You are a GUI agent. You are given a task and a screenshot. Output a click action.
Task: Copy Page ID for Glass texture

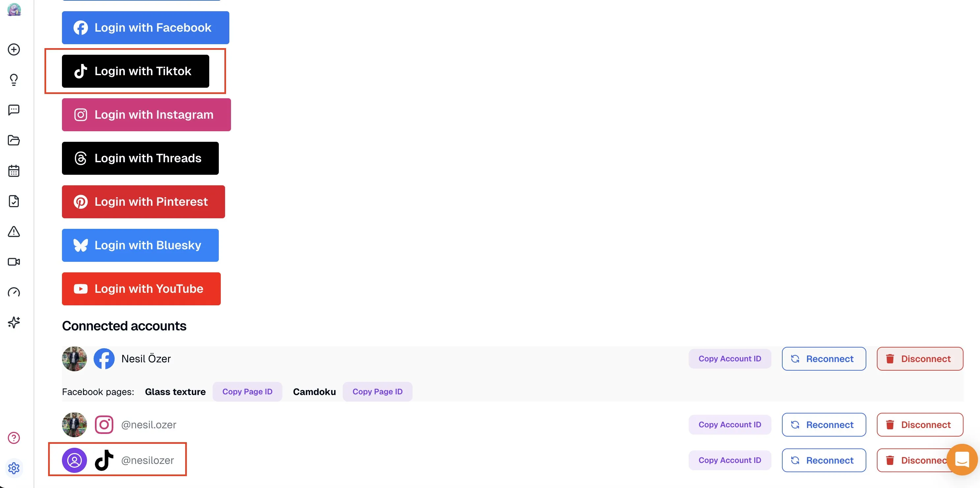[x=247, y=392]
